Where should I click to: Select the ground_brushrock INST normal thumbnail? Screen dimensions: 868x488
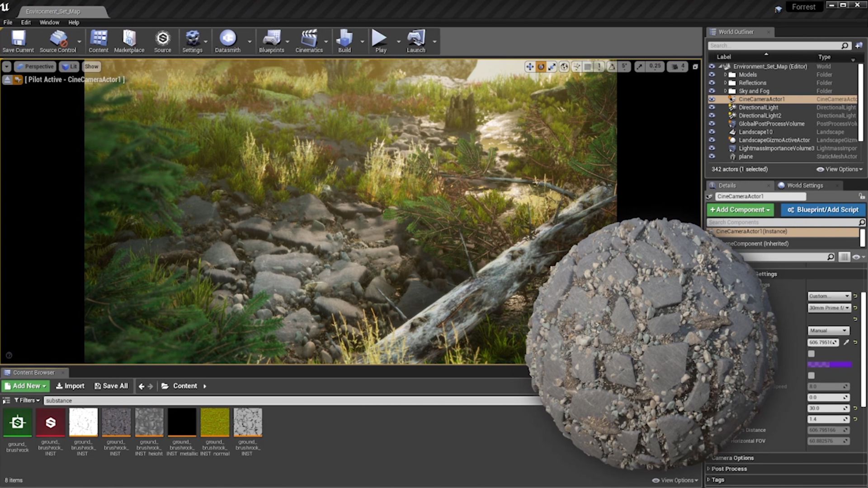pos(215,422)
